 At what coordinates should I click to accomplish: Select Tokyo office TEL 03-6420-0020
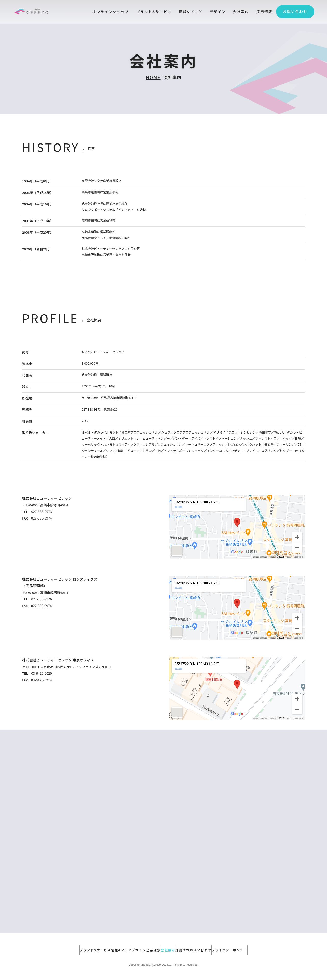click(37, 673)
